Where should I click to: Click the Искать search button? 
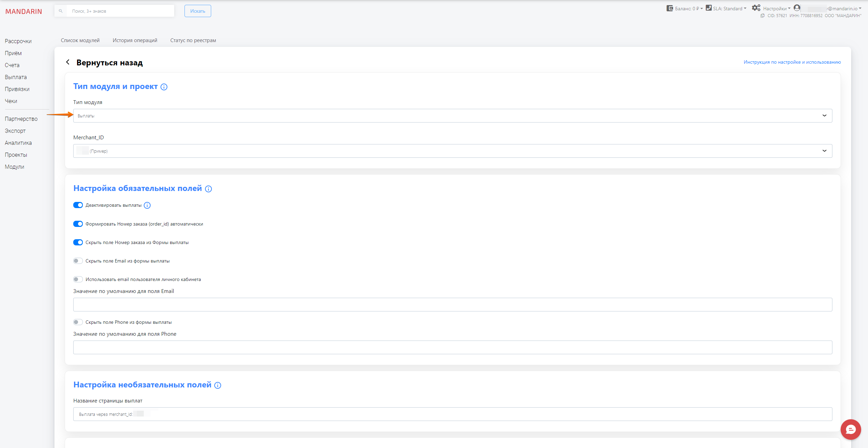pyautogui.click(x=197, y=11)
